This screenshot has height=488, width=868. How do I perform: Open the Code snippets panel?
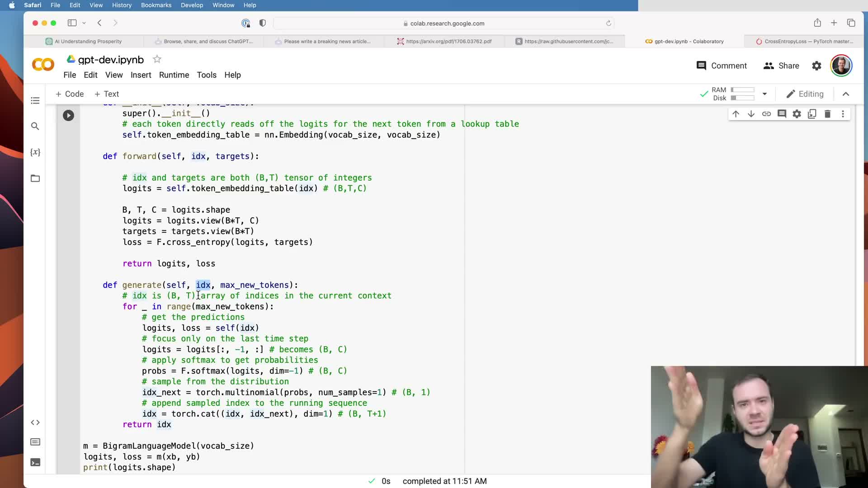pyautogui.click(x=35, y=422)
